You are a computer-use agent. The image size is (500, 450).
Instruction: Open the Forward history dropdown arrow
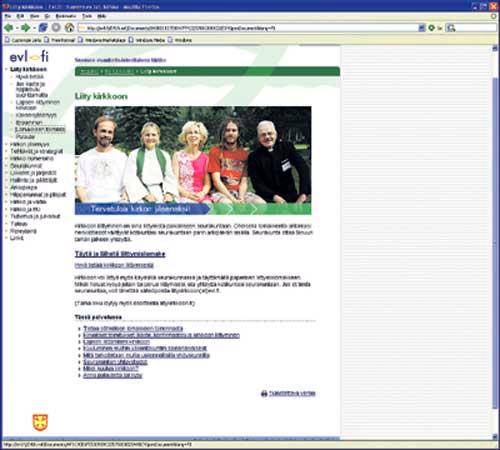point(34,28)
